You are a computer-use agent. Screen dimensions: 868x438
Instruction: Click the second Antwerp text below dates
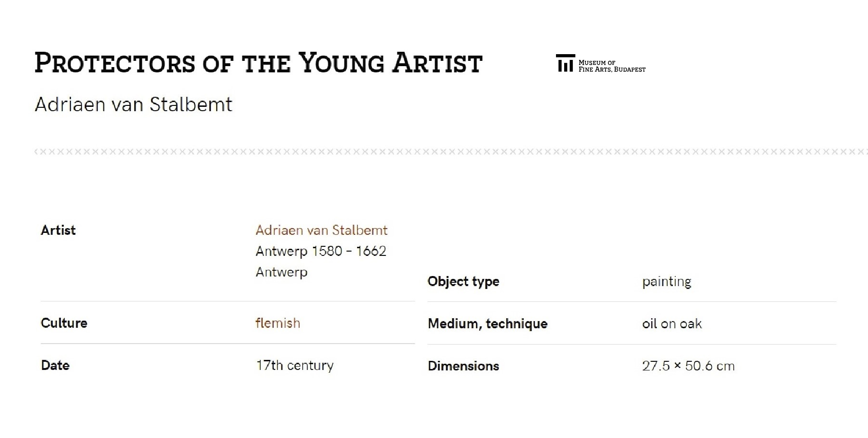(x=281, y=272)
